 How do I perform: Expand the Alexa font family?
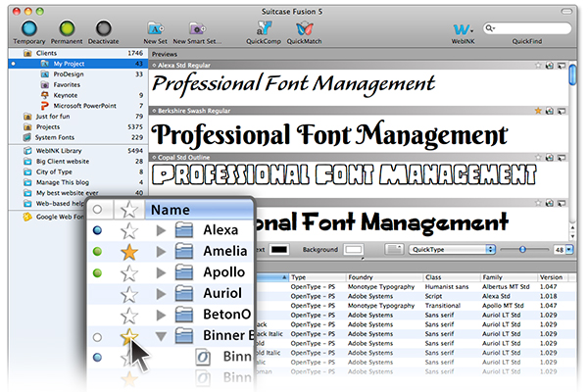click(x=162, y=230)
